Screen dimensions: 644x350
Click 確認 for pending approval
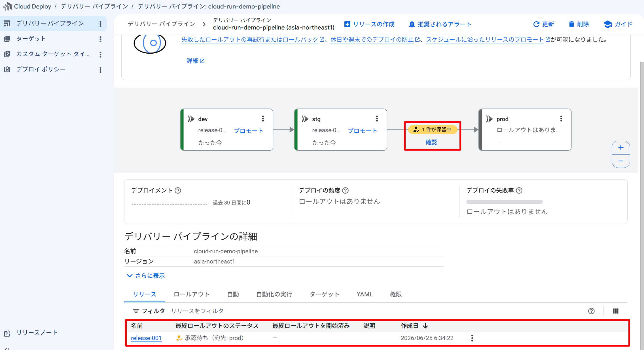(x=431, y=142)
